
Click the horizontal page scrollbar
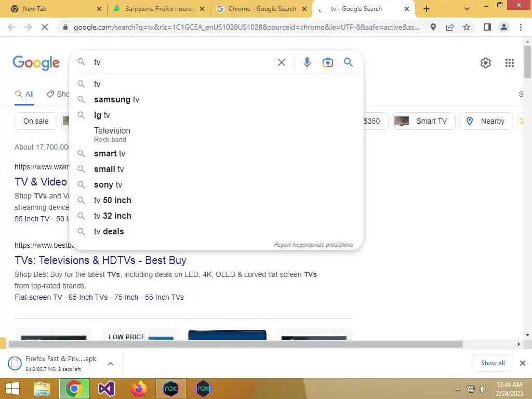click(x=235, y=344)
